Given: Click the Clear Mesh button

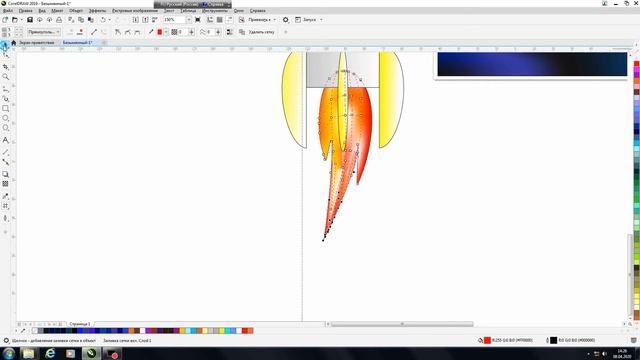Looking at the screenshot, I should (261, 32).
